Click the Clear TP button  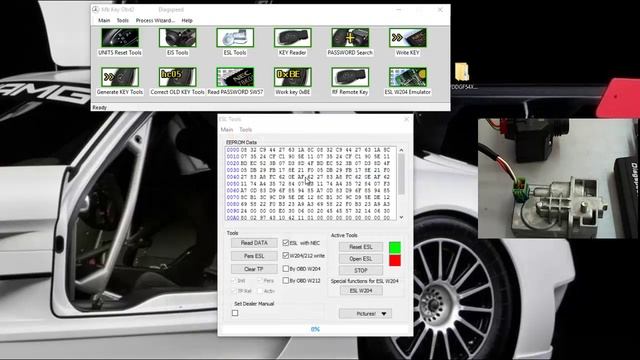(254, 269)
